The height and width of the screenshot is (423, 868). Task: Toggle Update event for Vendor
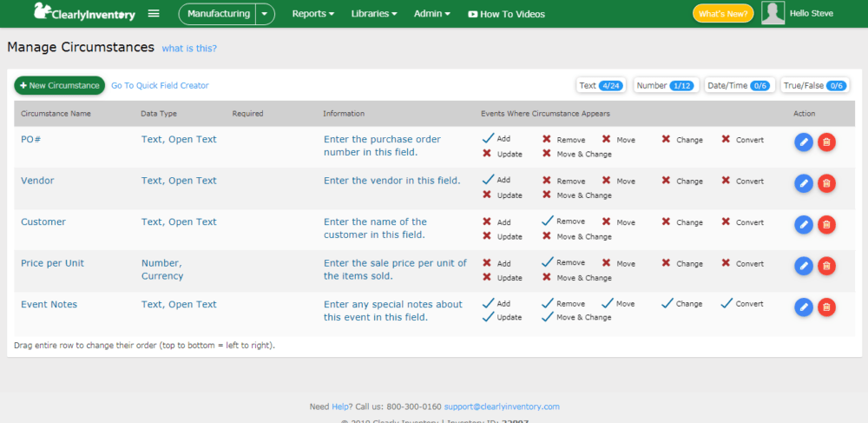487,195
